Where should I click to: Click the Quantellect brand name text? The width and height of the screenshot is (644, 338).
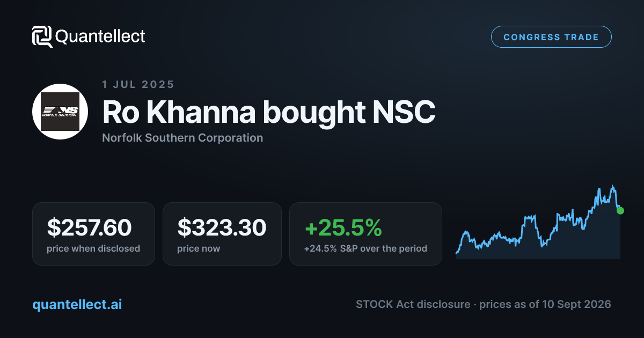pos(100,36)
